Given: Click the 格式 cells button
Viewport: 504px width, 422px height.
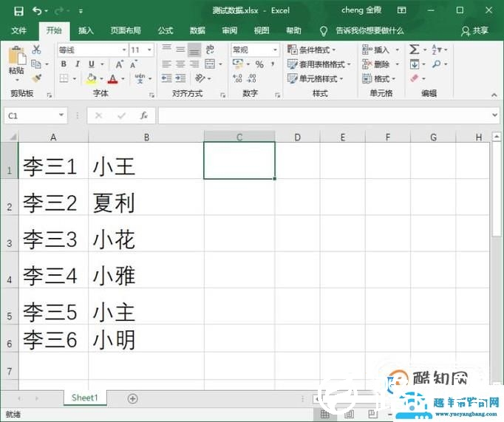Looking at the screenshot, I should (378, 78).
